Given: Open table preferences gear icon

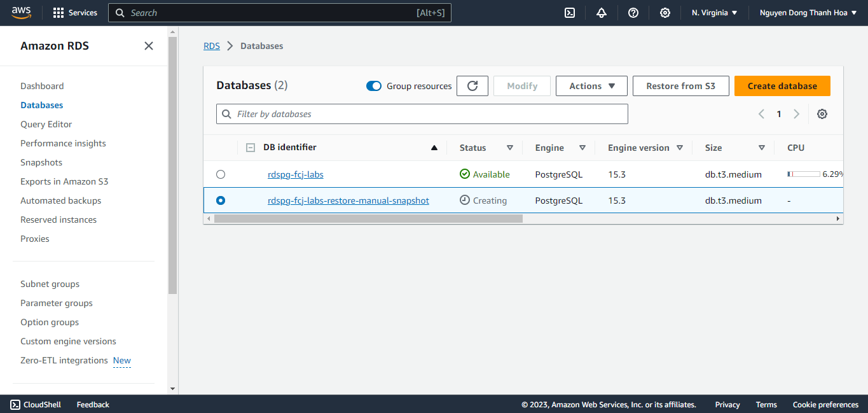Looking at the screenshot, I should coord(822,114).
